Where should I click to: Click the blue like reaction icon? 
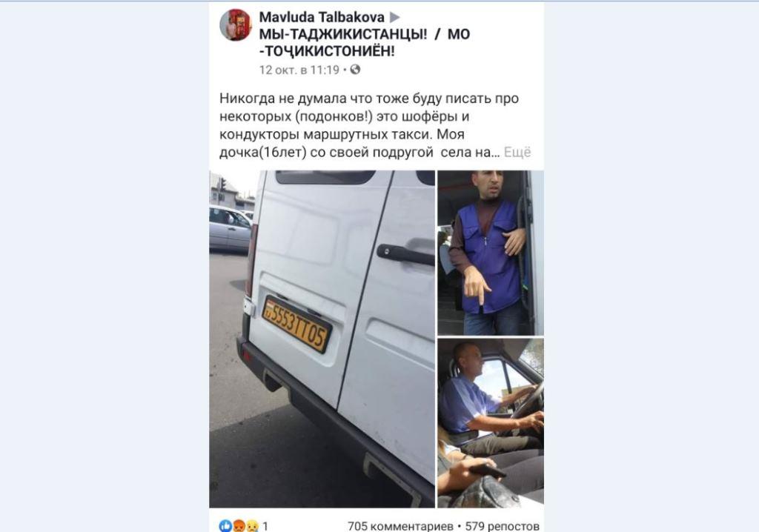pos(225,526)
